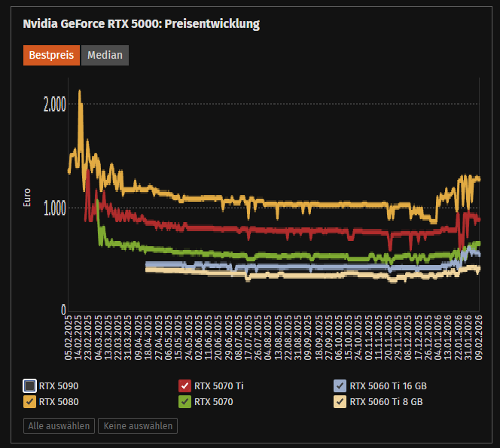
Task: Uncheck the RTX 5070 checkbox
Action: 185,402
